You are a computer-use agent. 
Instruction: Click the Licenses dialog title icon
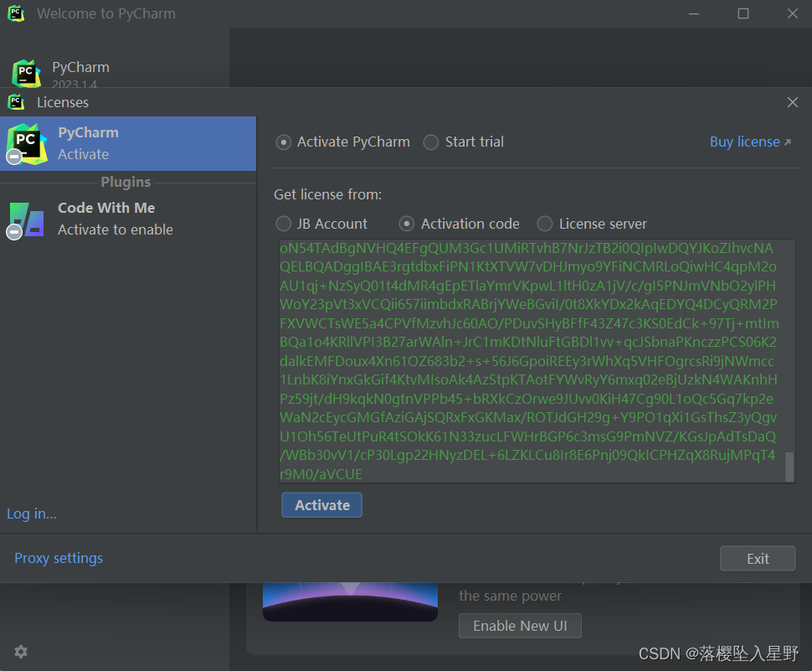(x=16, y=102)
